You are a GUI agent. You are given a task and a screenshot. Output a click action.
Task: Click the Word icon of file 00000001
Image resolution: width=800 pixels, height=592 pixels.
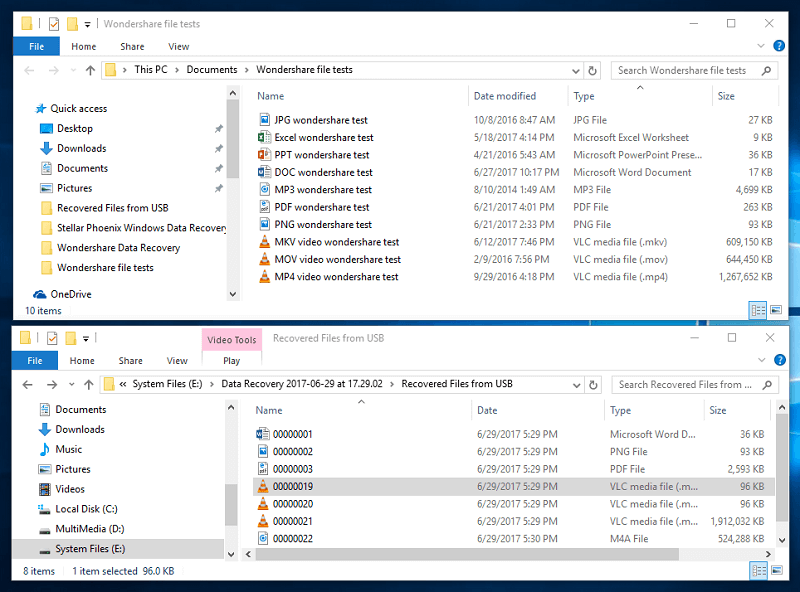click(x=263, y=434)
